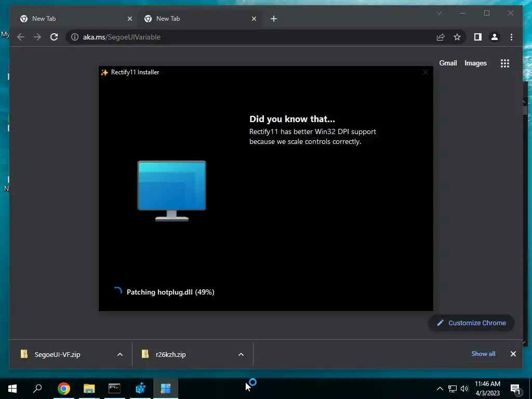Open taskbar search
The height and width of the screenshot is (399, 532).
pyautogui.click(x=37, y=388)
